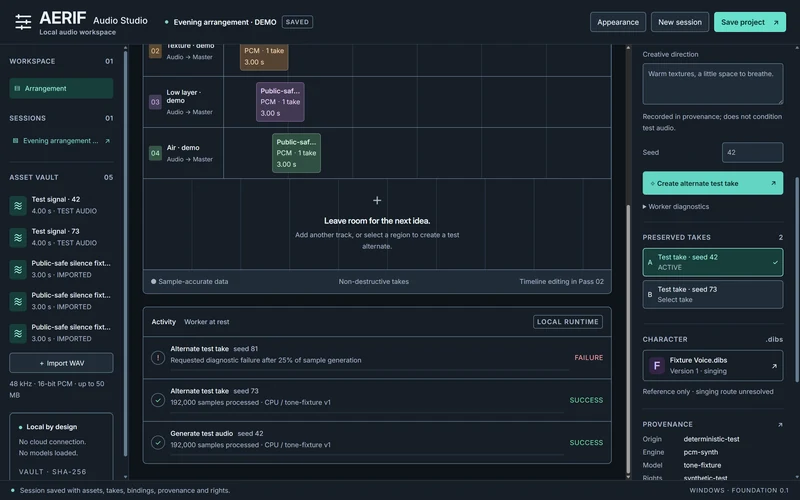
Task: Click the Activity heading
Action: coord(163,322)
